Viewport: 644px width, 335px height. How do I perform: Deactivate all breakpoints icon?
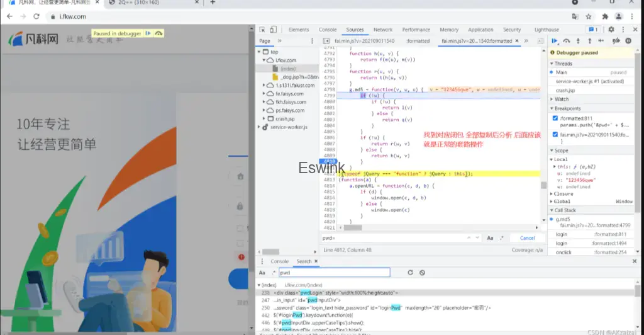tap(616, 41)
